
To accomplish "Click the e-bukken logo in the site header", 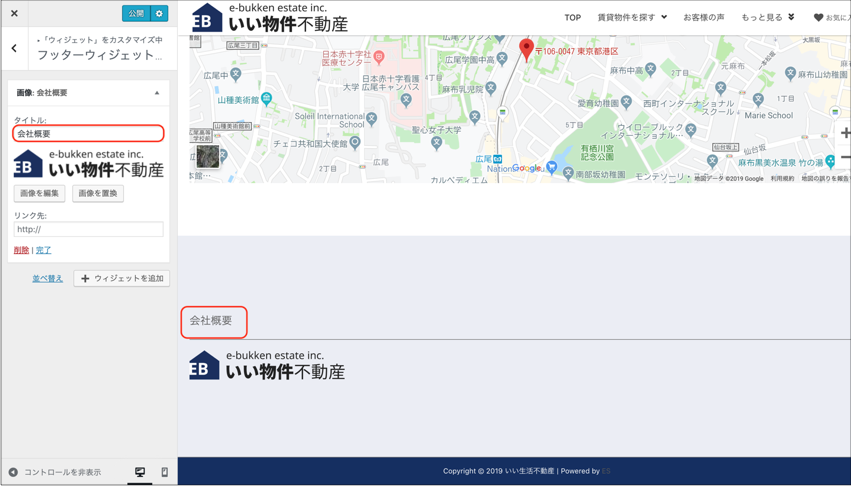I will pyautogui.click(x=270, y=17).
